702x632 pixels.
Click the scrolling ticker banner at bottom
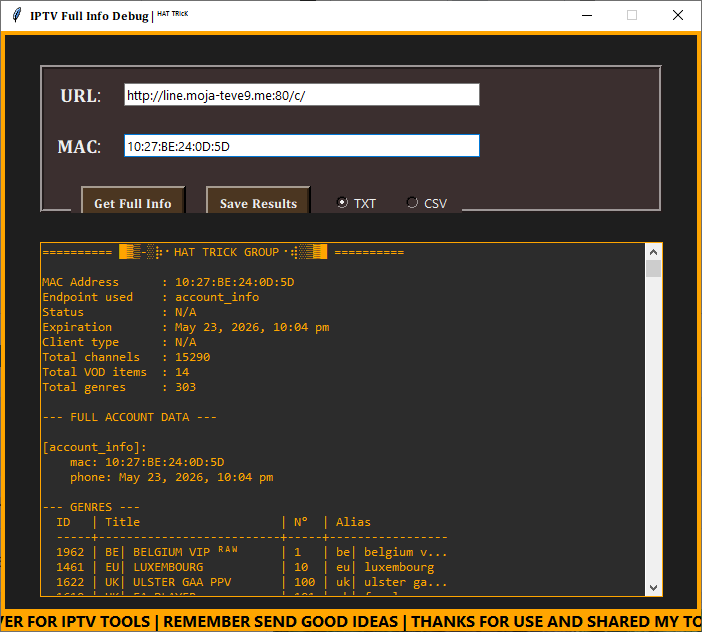pos(351,622)
